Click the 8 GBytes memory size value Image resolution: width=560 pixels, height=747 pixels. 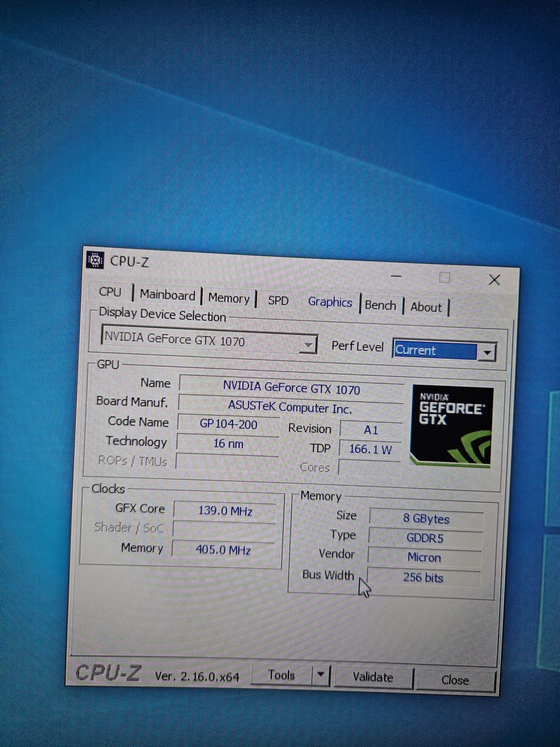click(x=426, y=519)
